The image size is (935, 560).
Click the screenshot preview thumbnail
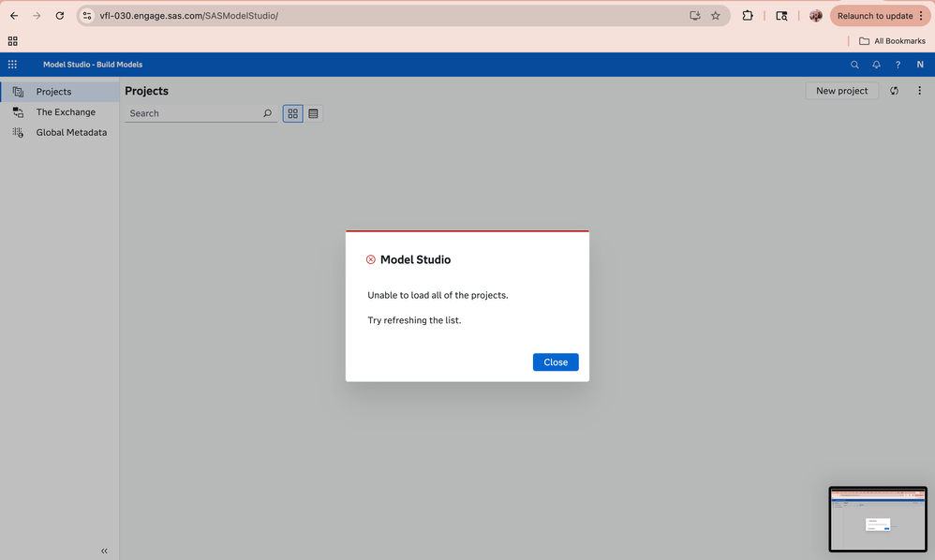pyautogui.click(x=878, y=519)
